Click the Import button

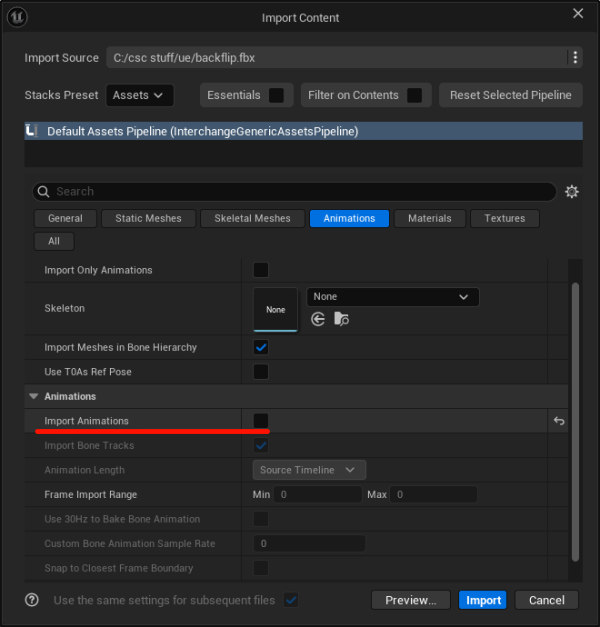[483, 600]
